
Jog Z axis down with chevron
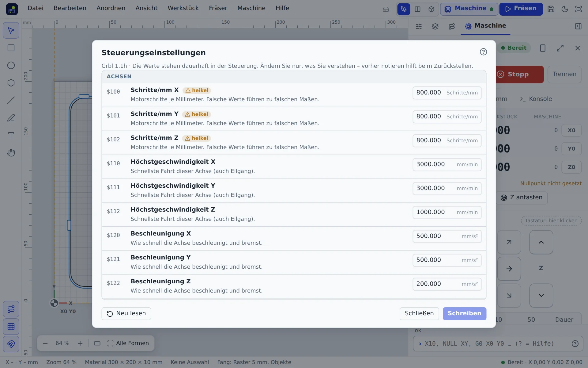541,296
